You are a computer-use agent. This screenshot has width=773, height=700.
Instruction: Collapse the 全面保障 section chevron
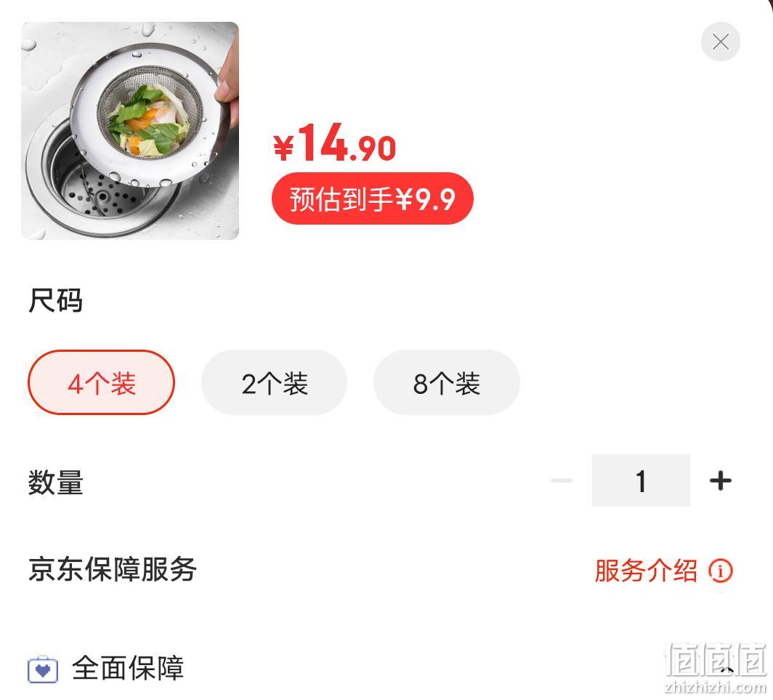click(727, 669)
